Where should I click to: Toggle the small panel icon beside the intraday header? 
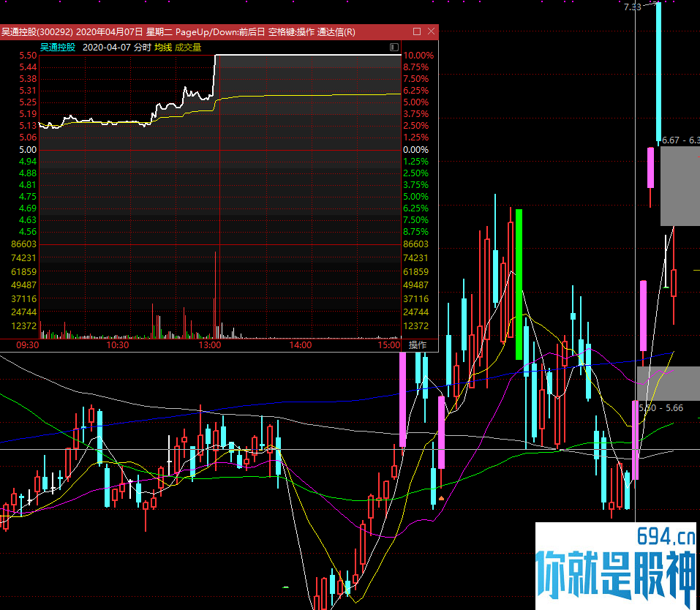click(394, 47)
